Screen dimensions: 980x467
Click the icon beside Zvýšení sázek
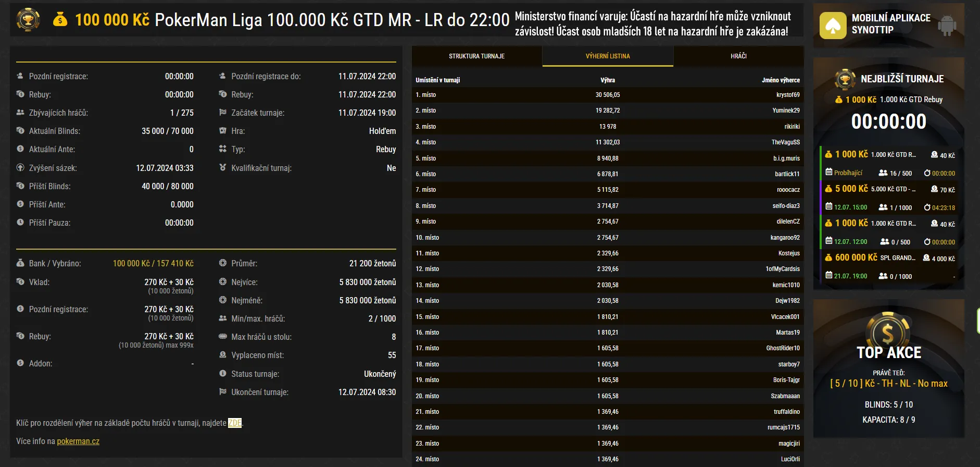[20, 168]
